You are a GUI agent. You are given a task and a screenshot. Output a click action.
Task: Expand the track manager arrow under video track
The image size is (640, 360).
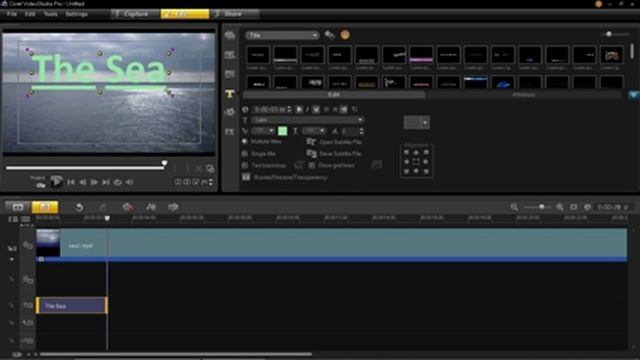point(11,259)
